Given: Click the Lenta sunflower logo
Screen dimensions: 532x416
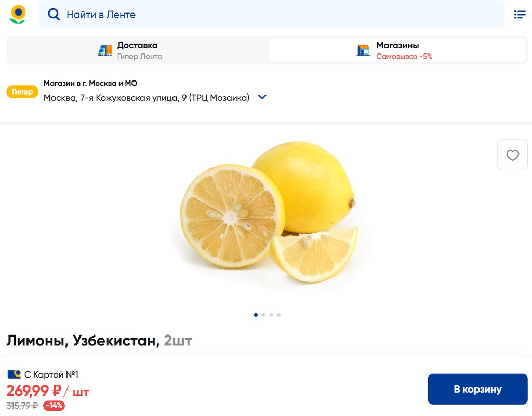Looking at the screenshot, I should [18, 15].
